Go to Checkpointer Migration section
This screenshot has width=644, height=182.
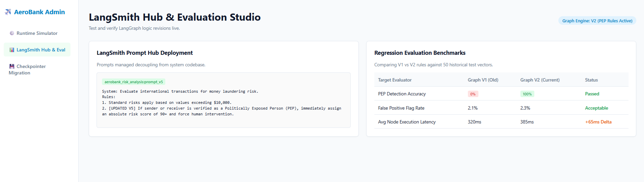coord(37,69)
